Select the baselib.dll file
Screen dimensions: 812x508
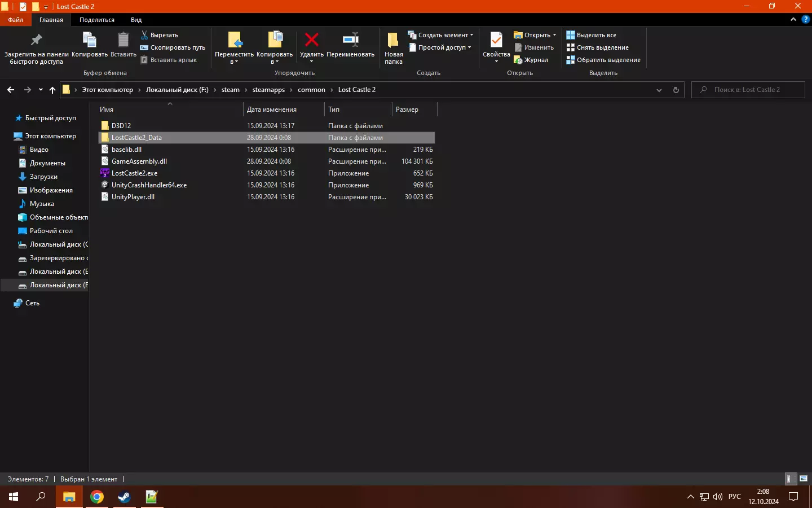266,150
